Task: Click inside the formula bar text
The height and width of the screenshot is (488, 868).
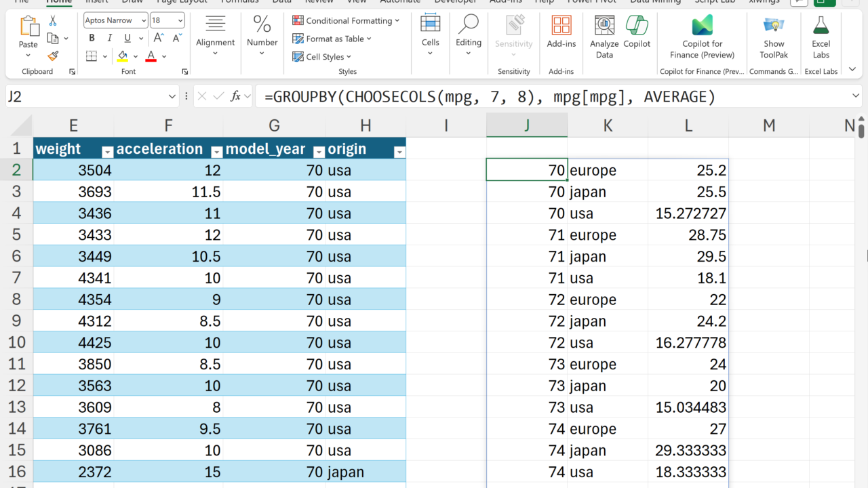Action: [x=488, y=97]
